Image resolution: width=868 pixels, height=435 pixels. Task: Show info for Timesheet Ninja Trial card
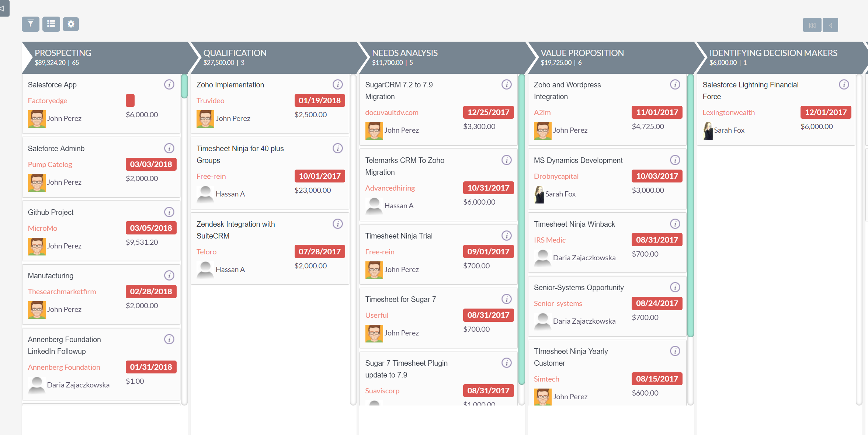coord(507,236)
